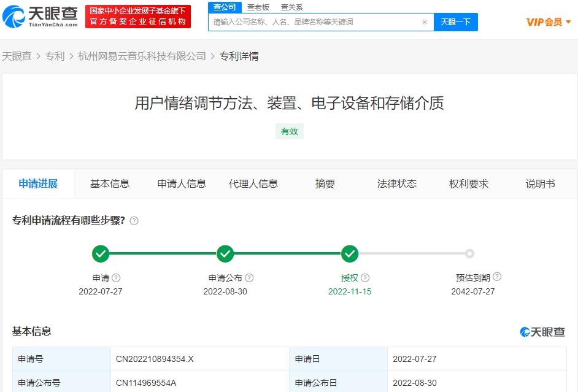Click the 授权 date 2022-11-15

pos(350,291)
